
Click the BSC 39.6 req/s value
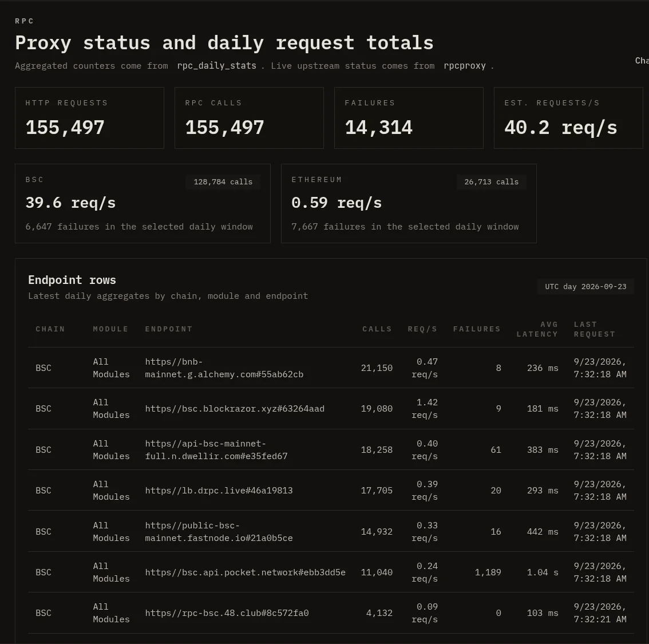tap(71, 203)
